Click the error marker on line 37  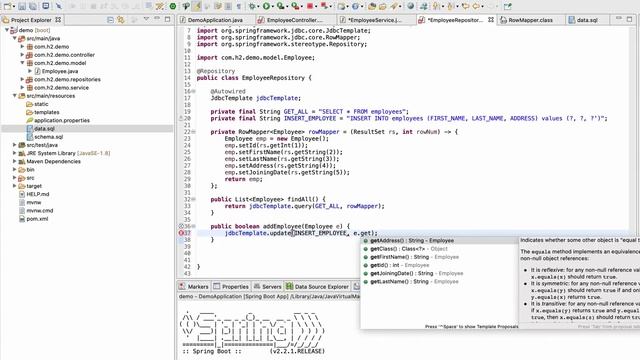181,233
